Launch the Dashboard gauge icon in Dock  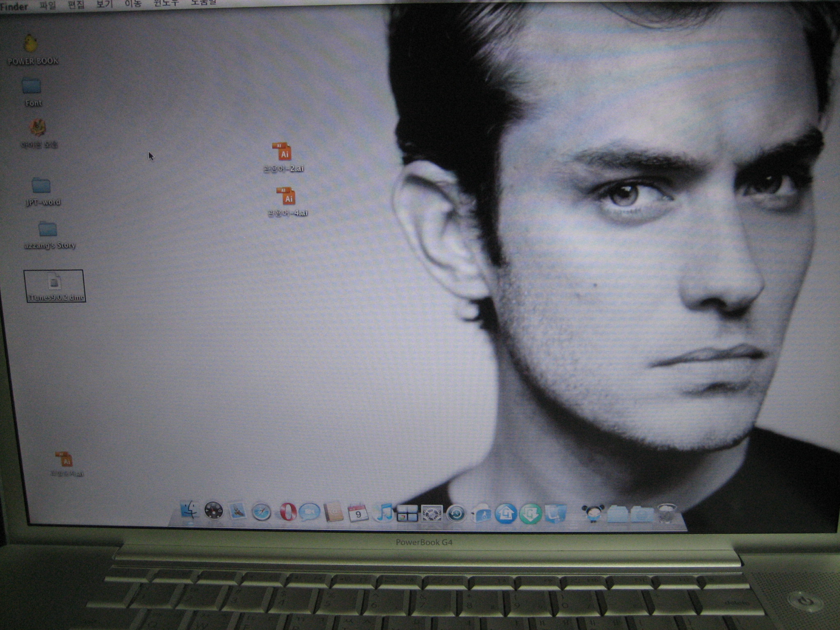click(214, 511)
